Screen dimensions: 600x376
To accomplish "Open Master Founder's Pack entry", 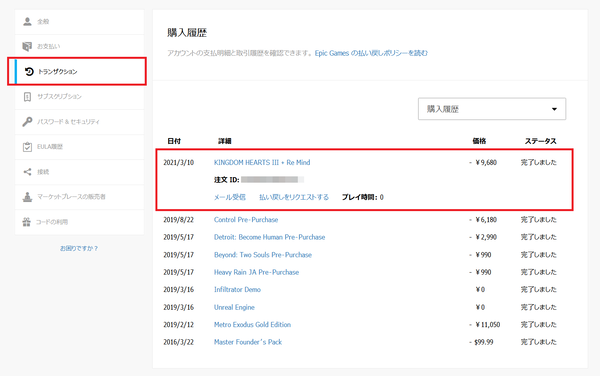I will click(x=248, y=342).
